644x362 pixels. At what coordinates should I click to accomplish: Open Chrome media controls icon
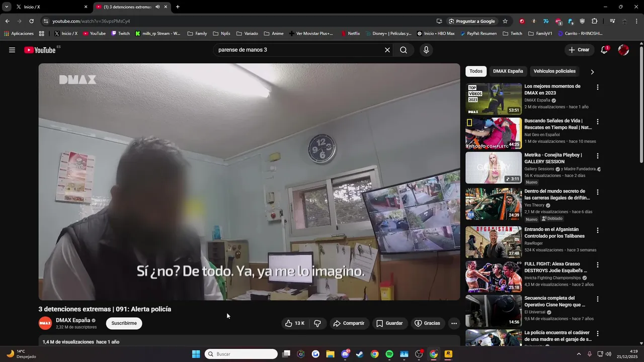[612, 21]
